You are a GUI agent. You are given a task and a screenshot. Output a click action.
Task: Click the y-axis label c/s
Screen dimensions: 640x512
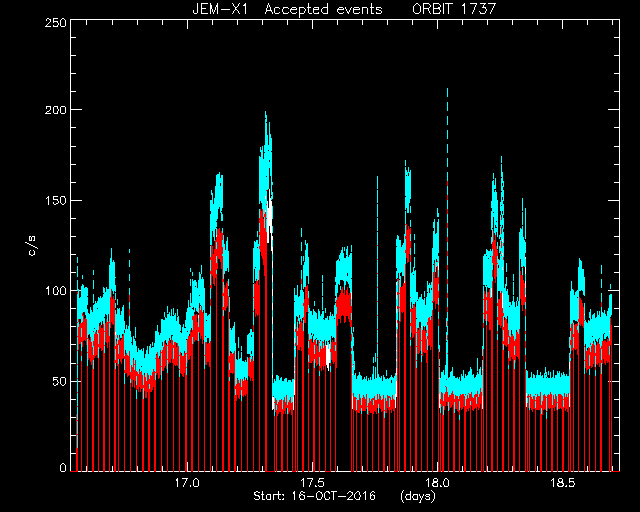click(32, 246)
